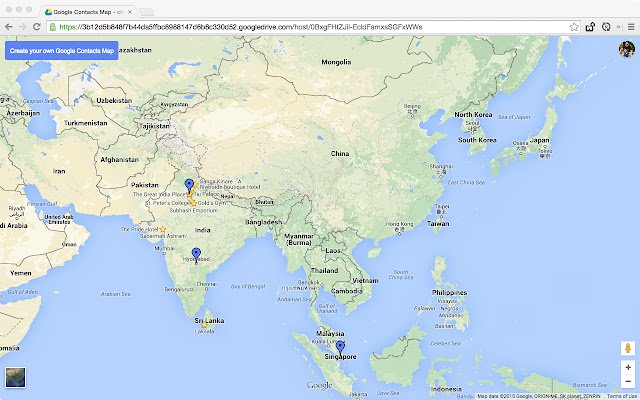640x400 pixels.
Task: Open the Terms of Use link
Action: (623, 396)
